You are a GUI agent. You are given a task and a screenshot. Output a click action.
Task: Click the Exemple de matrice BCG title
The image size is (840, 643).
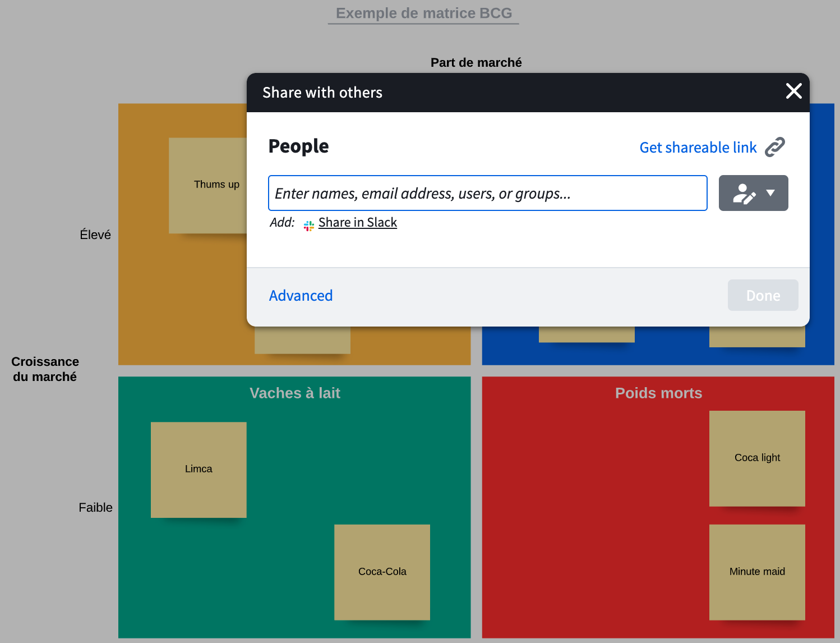click(423, 13)
